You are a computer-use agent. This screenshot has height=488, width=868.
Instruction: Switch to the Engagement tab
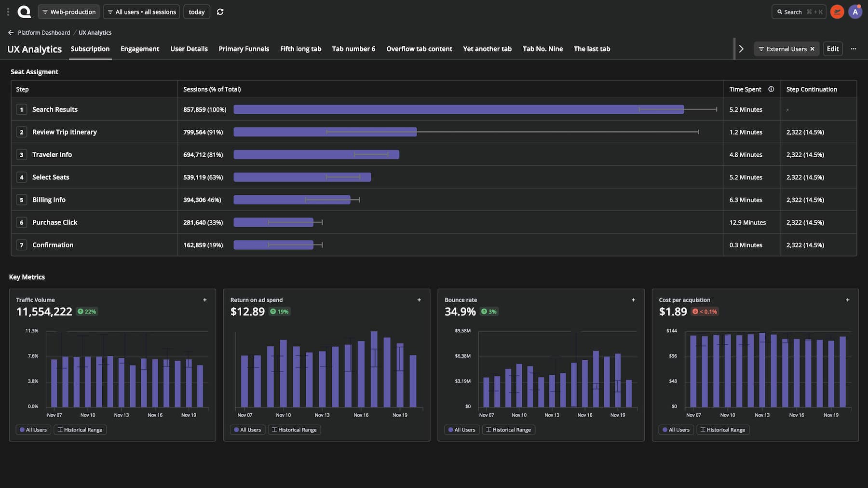[140, 49]
